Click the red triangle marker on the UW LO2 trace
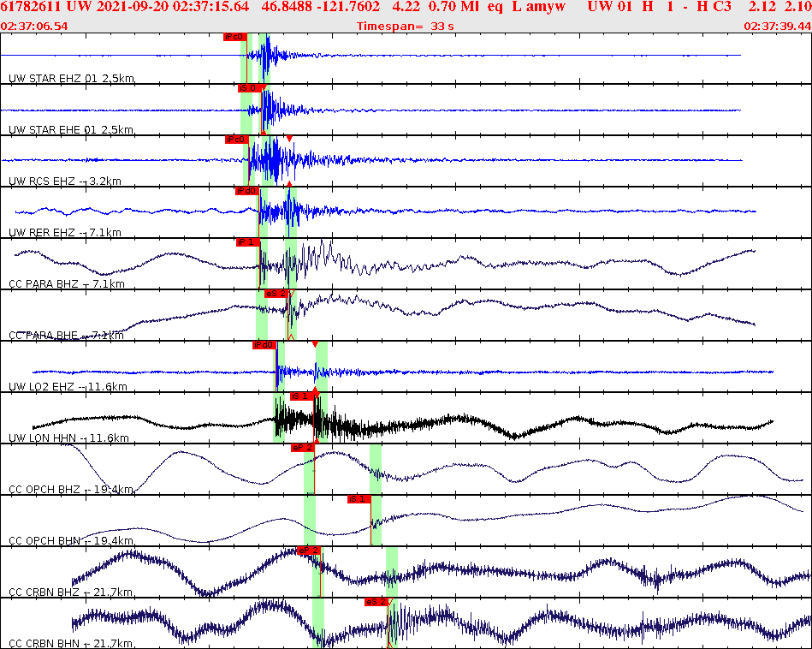Viewport: 812px width, 649px height. [316, 342]
